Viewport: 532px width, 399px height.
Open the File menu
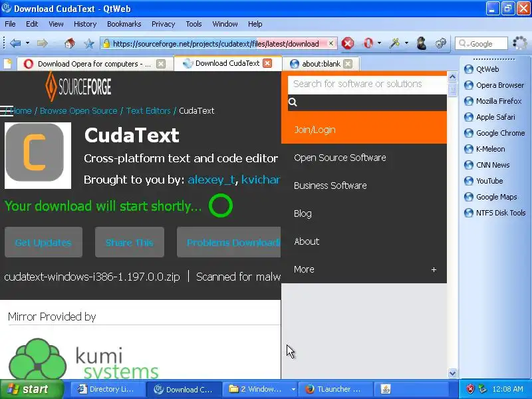[10, 24]
